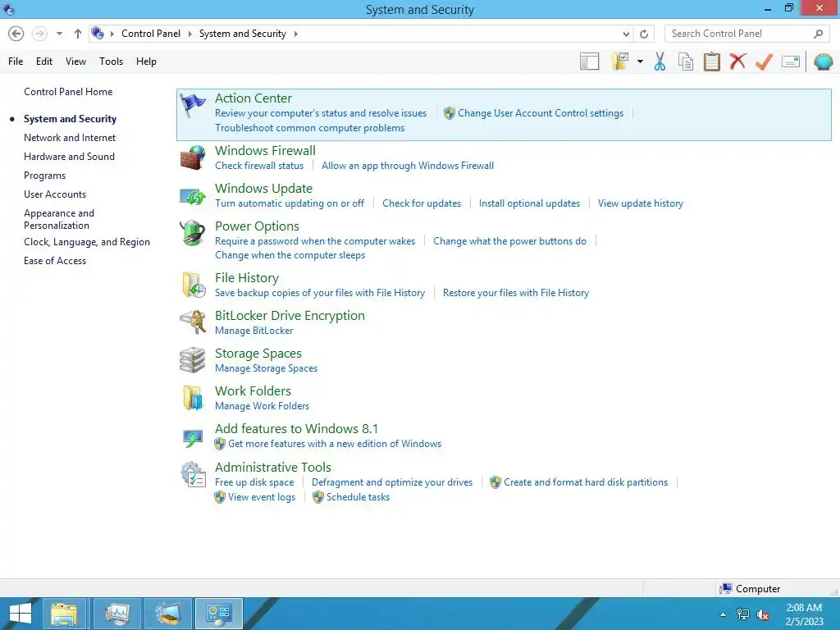Image resolution: width=840 pixels, height=630 pixels.
Task: Click the Windows Start button
Action: click(x=21, y=614)
